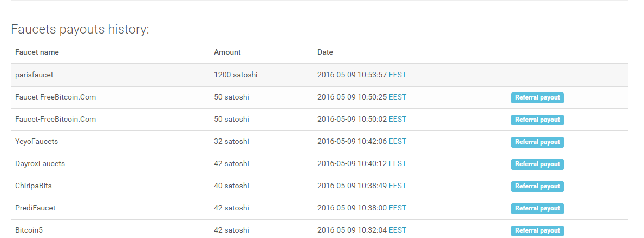
Task: Click the Date column header
Action: coord(325,52)
